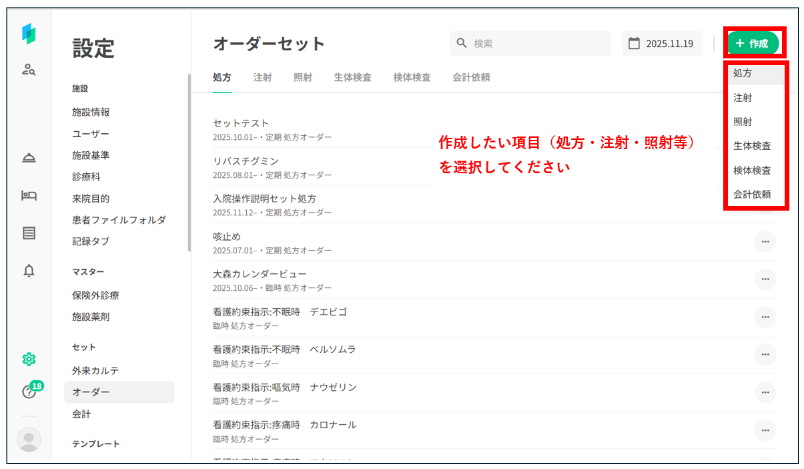Open 会計 under セット

click(x=81, y=414)
